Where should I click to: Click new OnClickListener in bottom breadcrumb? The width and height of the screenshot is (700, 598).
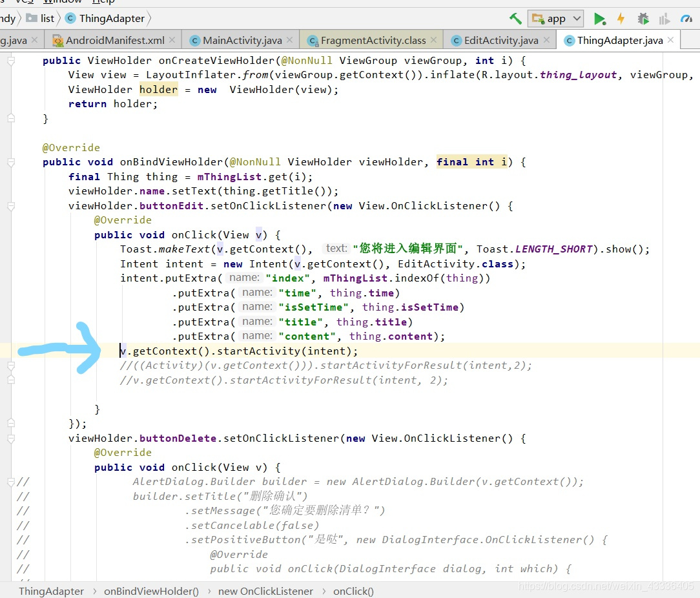[265, 592]
